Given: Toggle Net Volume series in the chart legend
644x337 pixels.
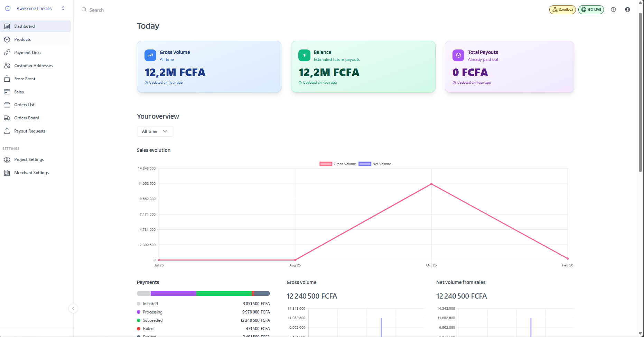Looking at the screenshot, I should [374, 164].
